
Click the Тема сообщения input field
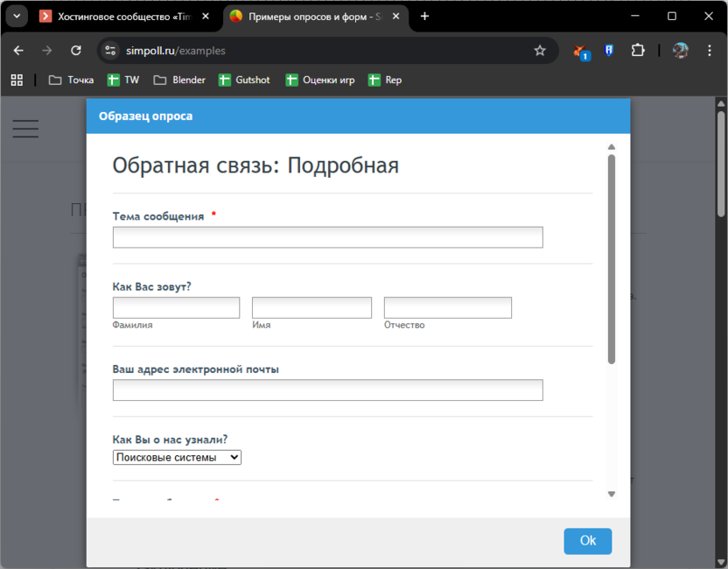(x=327, y=236)
